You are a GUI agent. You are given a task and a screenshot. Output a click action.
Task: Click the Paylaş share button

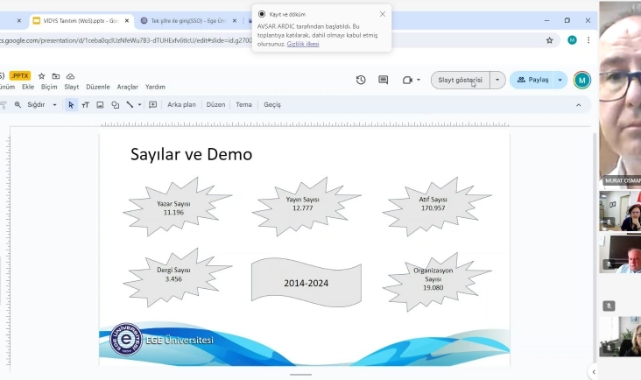532,80
